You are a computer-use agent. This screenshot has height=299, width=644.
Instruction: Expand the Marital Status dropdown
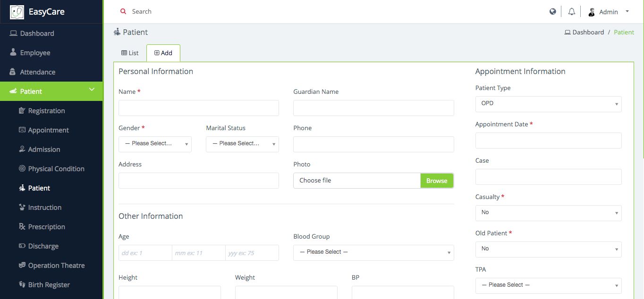click(x=242, y=144)
